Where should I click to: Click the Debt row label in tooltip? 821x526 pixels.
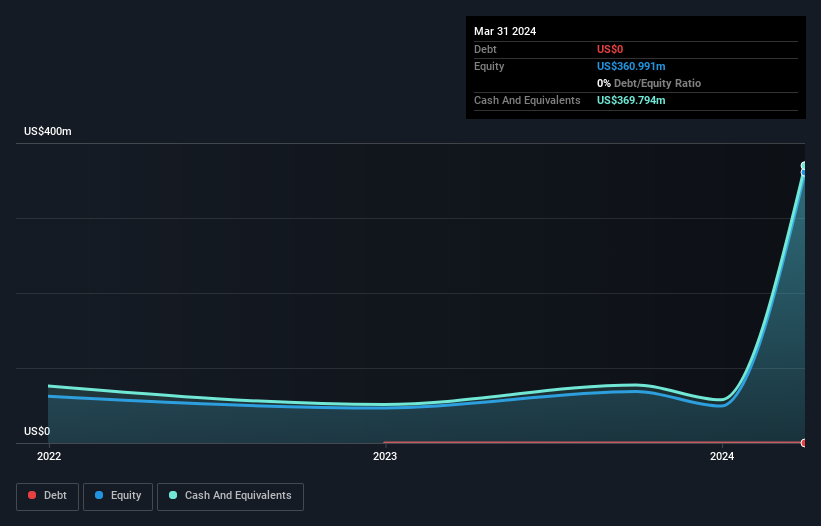(485, 49)
